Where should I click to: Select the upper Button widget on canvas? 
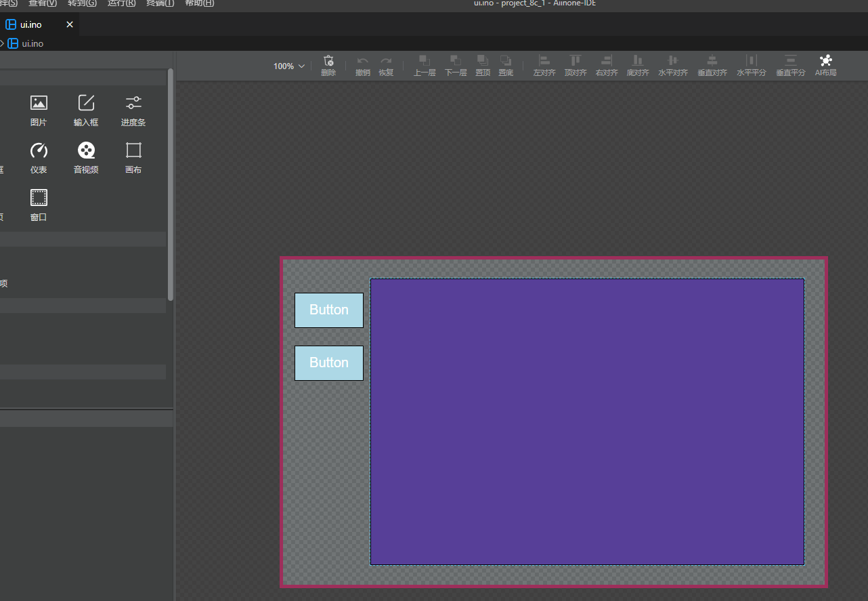pos(329,310)
